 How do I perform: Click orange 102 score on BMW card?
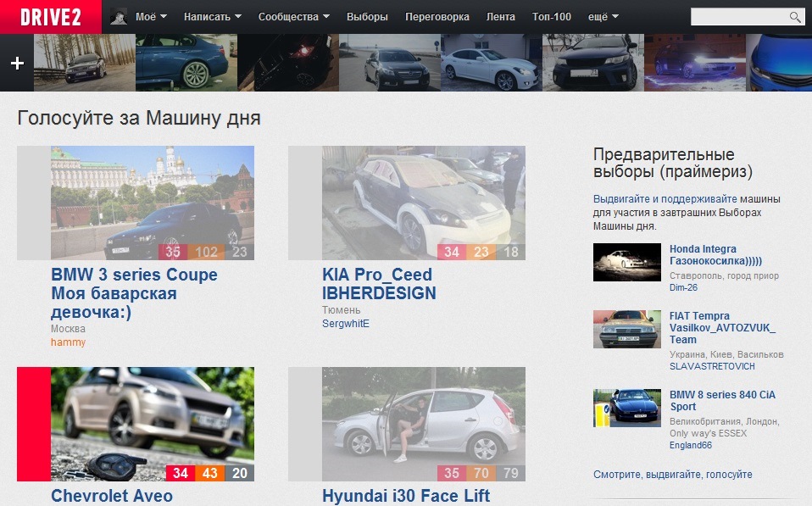coord(206,252)
